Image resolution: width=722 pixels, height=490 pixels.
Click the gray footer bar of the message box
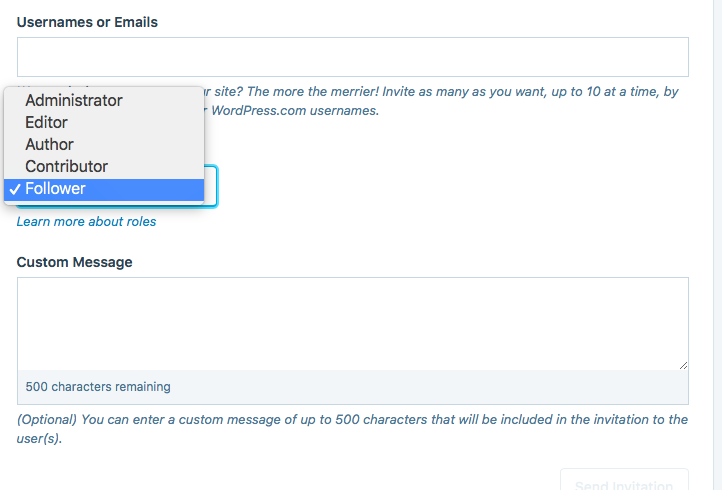pos(353,387)
